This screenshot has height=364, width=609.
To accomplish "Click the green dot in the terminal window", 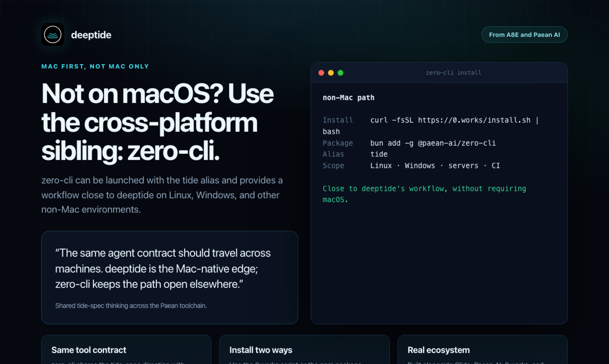I will [x=340, y=73].
